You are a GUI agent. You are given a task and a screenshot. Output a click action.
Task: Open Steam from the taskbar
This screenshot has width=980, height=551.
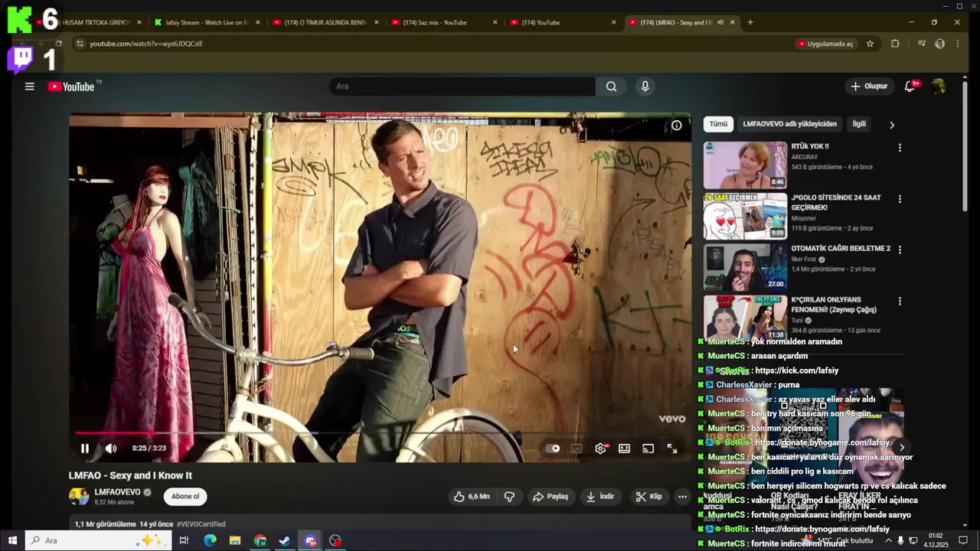[284, 540]
